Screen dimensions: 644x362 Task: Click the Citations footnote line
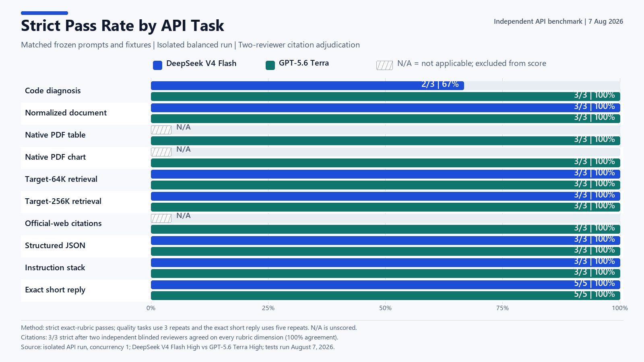tap(180, 337)
